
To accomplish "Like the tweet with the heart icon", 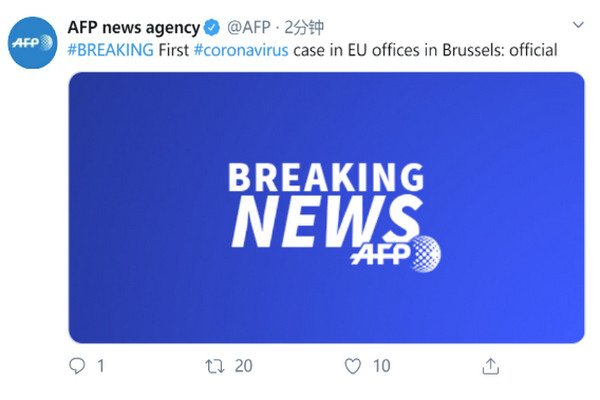I will pyautogui.click(x=351, y=366).
